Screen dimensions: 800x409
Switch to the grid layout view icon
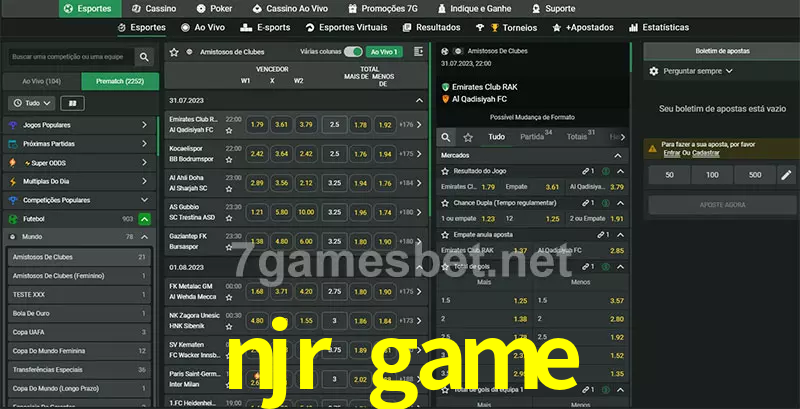(x=72, y=103)
